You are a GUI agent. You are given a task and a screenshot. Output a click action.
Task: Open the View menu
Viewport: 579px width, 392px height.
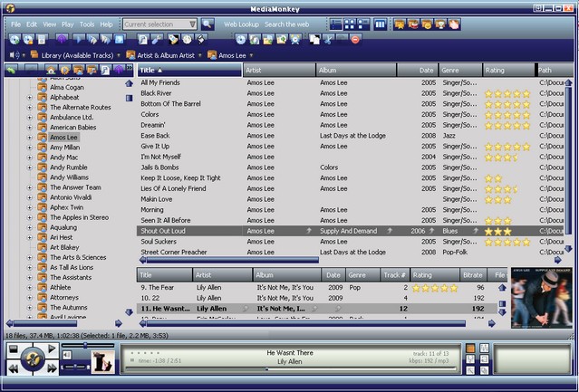point(49,24)
